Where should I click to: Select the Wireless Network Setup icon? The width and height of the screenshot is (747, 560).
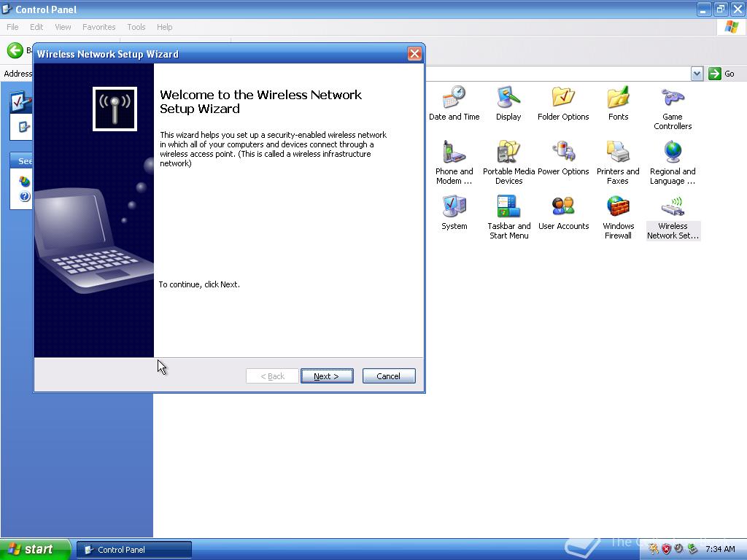(x=673, y=217)
